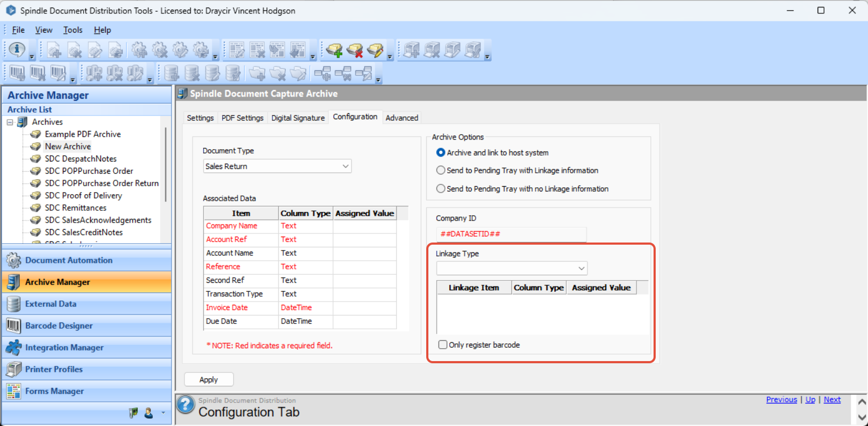Image resolution: width=868 pixels, height=426 pixels.
Task: Click the Invoice Date row in Associated Data
Action: pyautogui.click(x=300, y=307)
